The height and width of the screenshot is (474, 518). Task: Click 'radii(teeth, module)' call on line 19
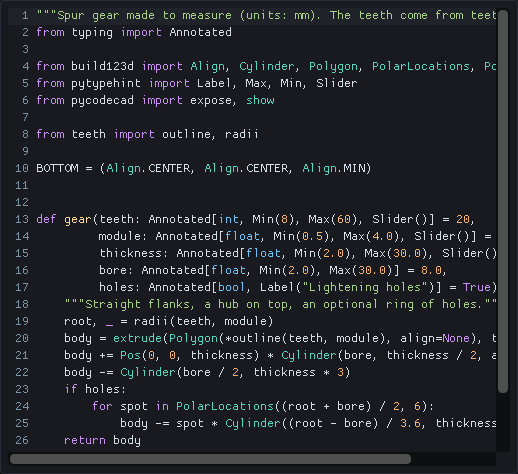[x=203, y=321]
